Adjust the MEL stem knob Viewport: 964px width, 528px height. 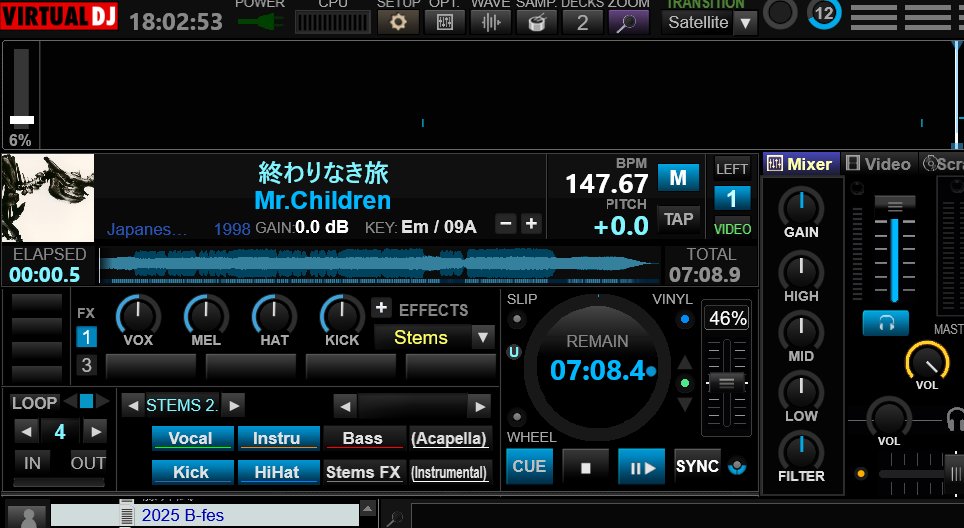tap(206, 317)
